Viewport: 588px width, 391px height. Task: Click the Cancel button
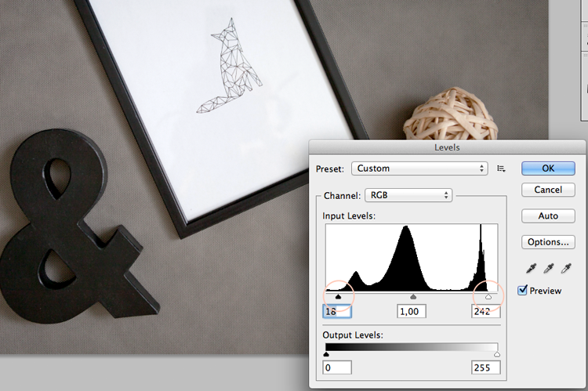(548, 190)
